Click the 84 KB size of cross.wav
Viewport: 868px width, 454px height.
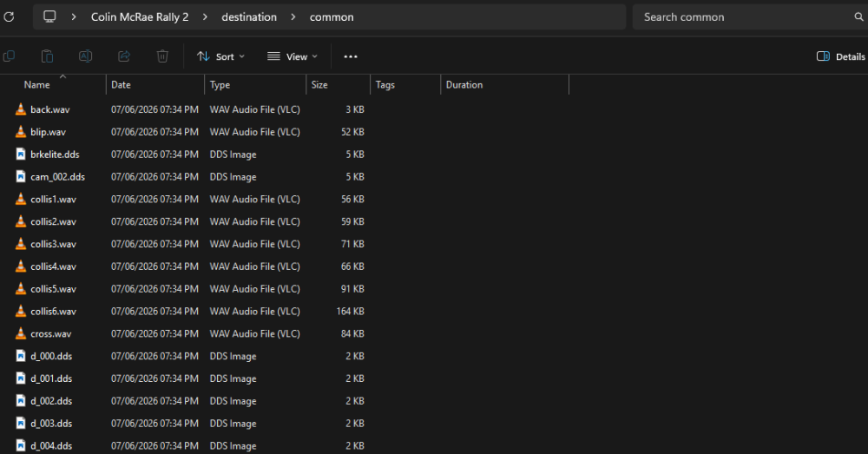tap(352, 334)
